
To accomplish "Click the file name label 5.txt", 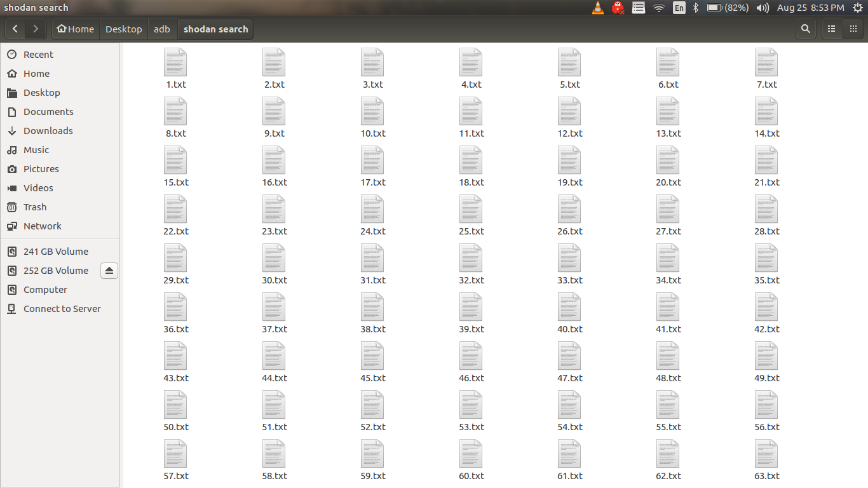I will 569,85.
